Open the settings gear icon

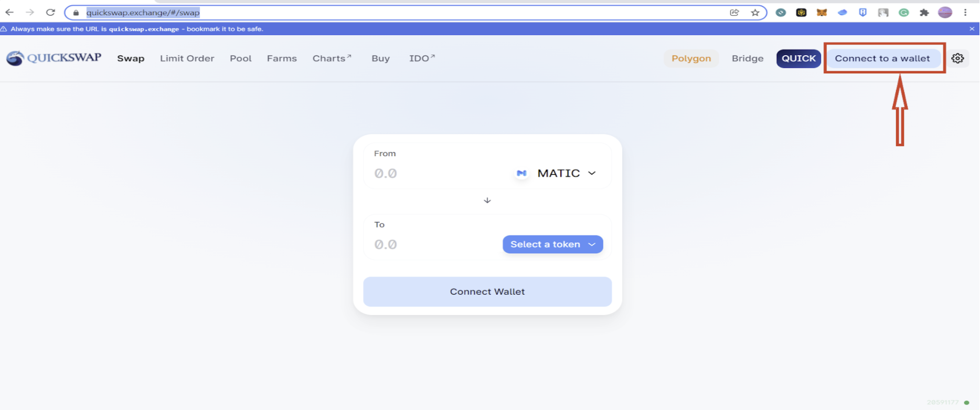[x=958, y=58]
